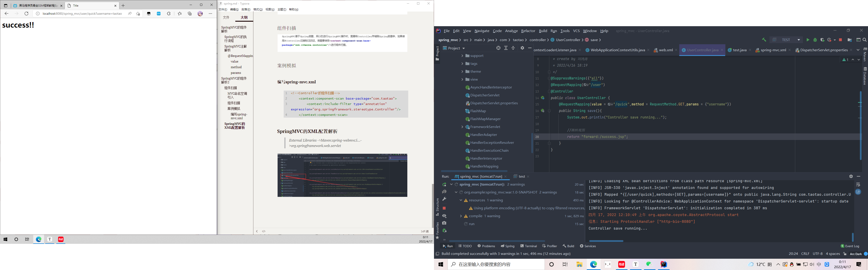
Task: Expand the theme folder in Project tree
Action: click(462, 71)
